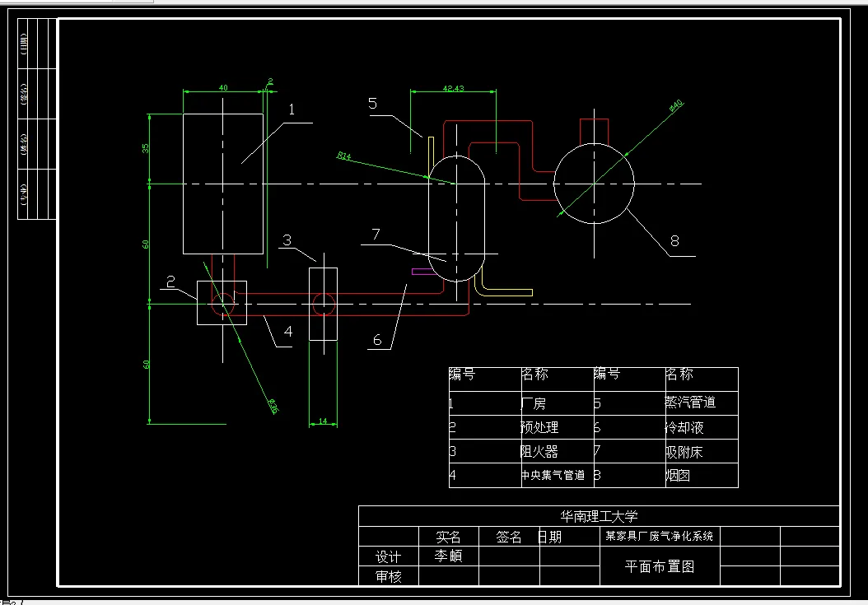
Task: Click the 平面布置图 drawing title text
Action: [660, 566]
